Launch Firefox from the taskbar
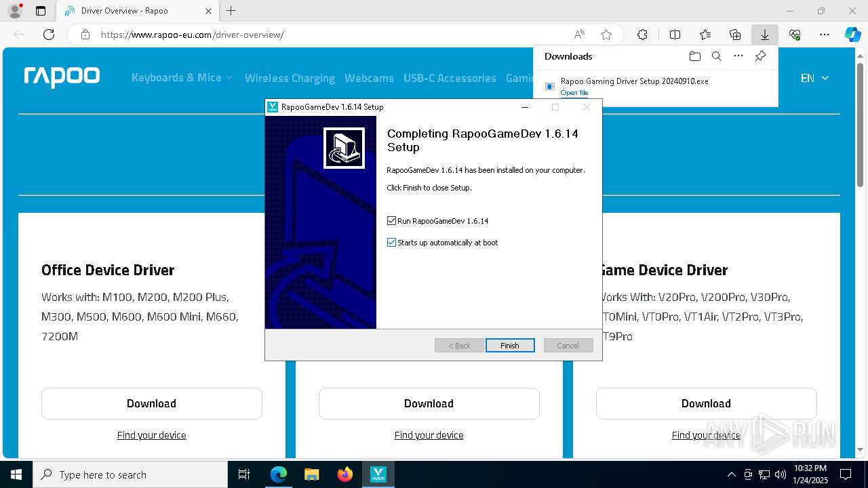This screenshot has height=488, width=868. [345, 474]
